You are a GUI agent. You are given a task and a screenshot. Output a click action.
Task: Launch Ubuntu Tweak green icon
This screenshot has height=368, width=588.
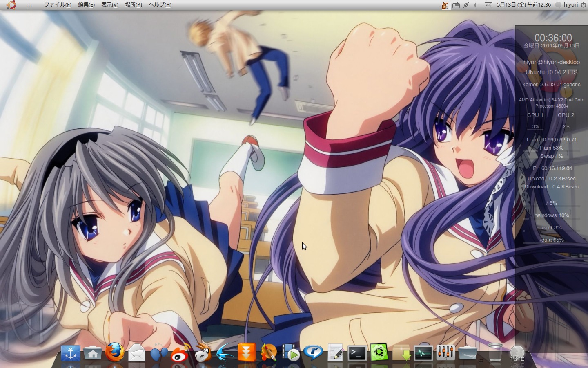coord(379,352)
